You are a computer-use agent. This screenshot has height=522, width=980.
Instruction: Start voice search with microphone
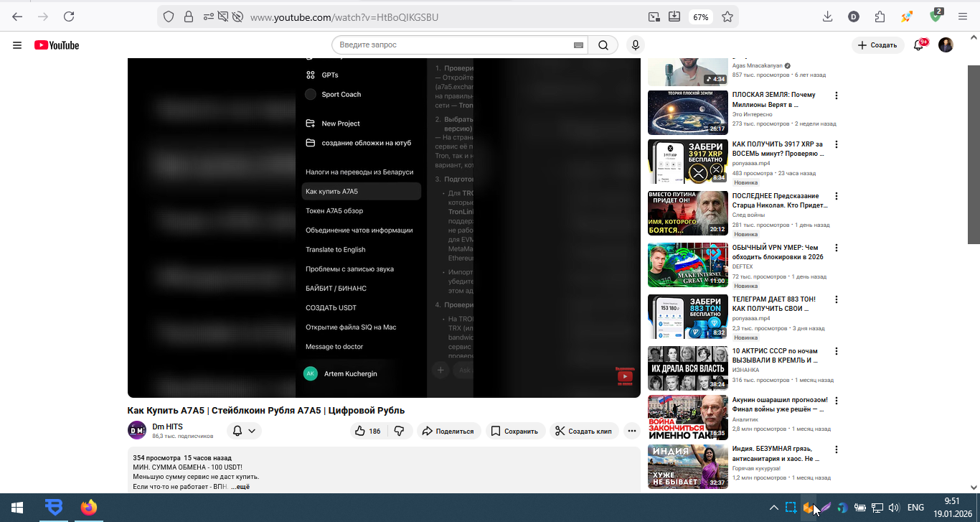(x=636, y=45)
